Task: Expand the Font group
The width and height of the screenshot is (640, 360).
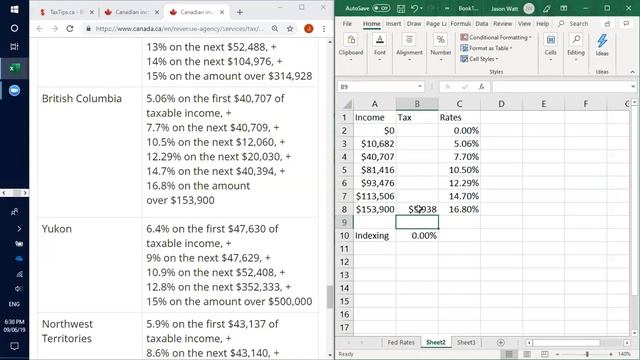Action: 380,48
